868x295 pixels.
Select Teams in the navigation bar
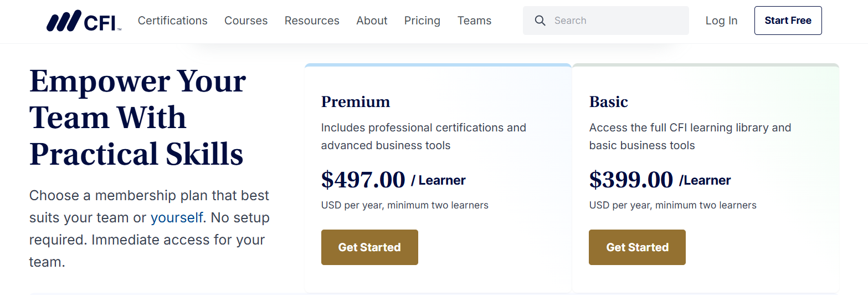[x=474, y=21]
